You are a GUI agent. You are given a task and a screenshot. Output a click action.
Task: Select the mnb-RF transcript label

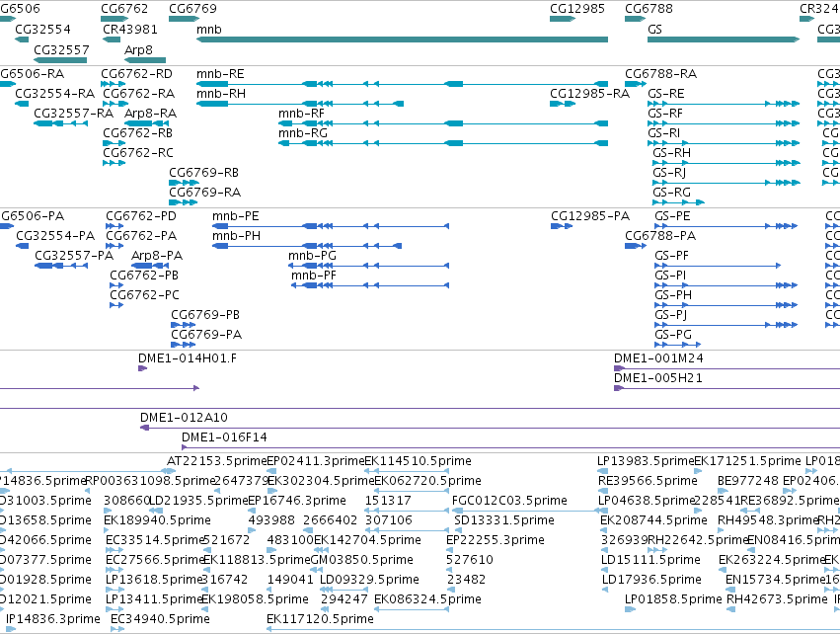(302, 114)
